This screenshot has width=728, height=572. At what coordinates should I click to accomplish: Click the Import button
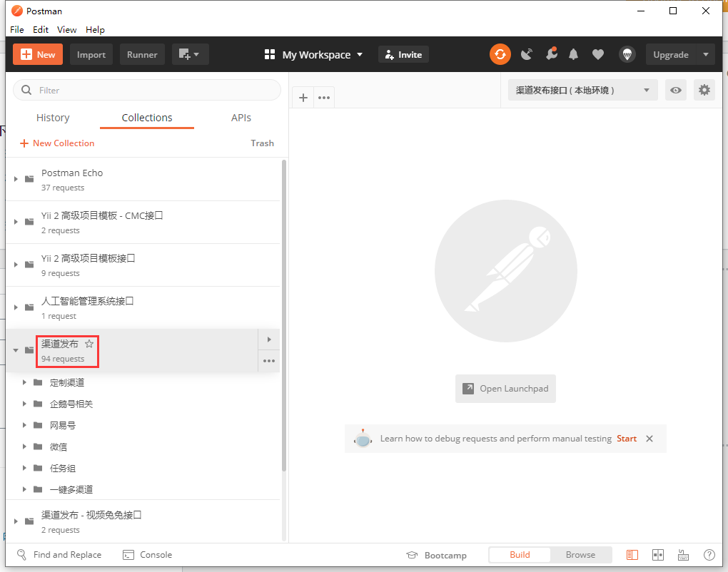(91, 55)
